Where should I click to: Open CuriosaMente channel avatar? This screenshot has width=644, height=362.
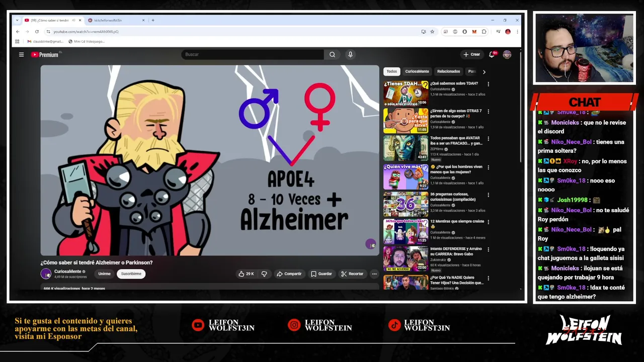[46, 274]
